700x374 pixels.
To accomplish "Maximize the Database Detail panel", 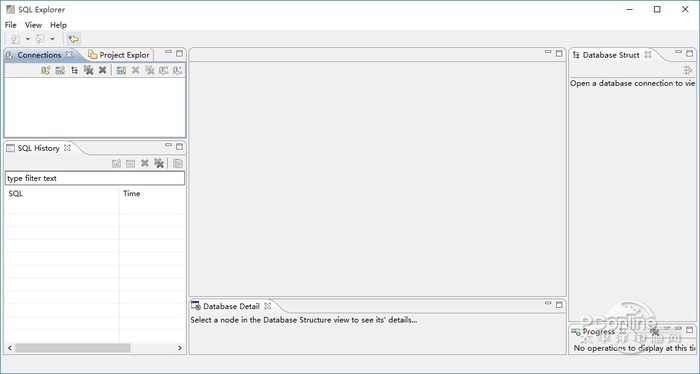I will pyautogui.click(x=559, y=304).
